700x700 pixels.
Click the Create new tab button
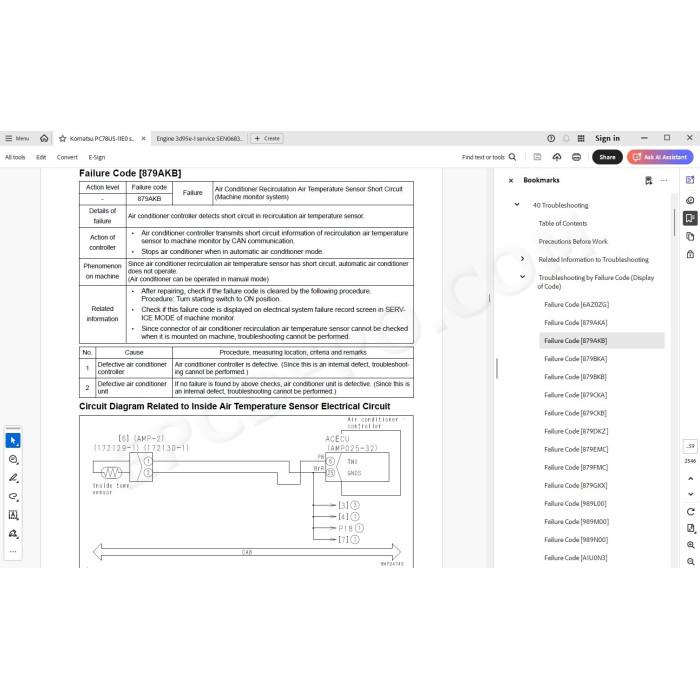coord(267,138)
